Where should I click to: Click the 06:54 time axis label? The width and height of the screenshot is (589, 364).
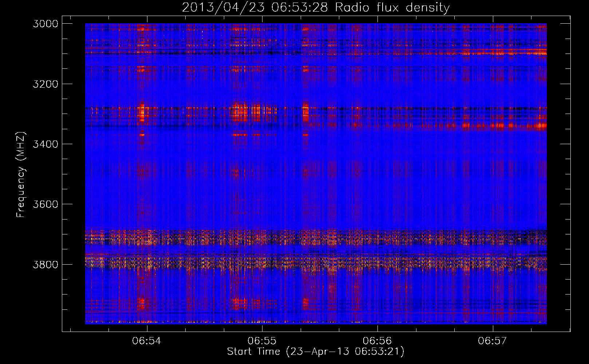(147, 341)
